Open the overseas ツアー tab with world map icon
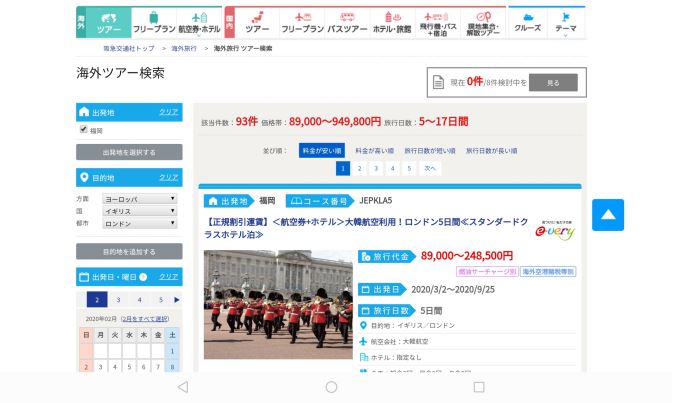 pyautogui.click(x=108, y=22)
